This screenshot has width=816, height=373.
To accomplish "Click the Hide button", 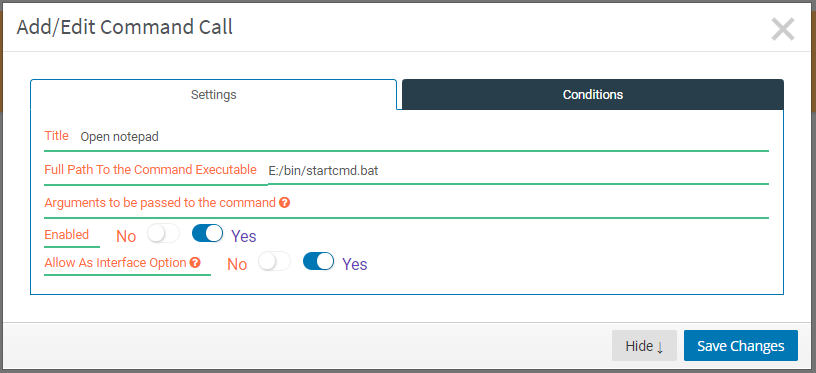I will tap(644, 345).
